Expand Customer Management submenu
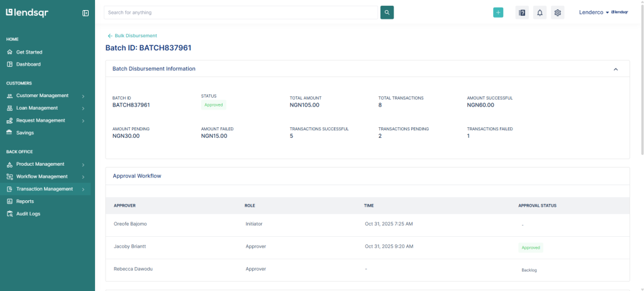The image size is (644, 291). 83,96
